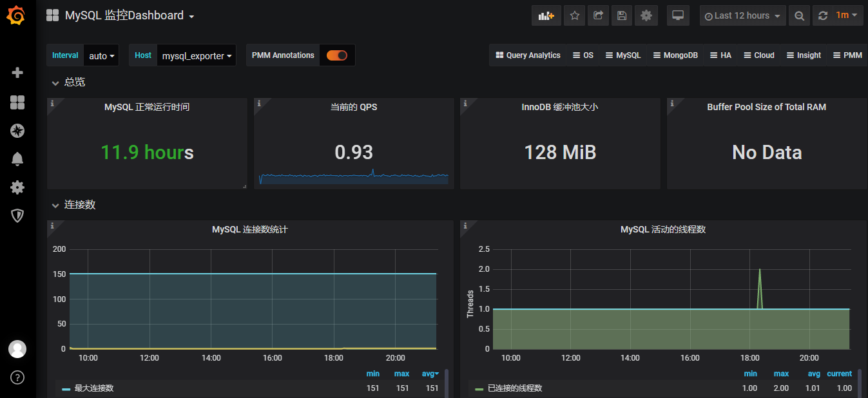The image size is (868, 398).
Task: Open the Host mysql_exporter dropdown
Action: [197, 56]
